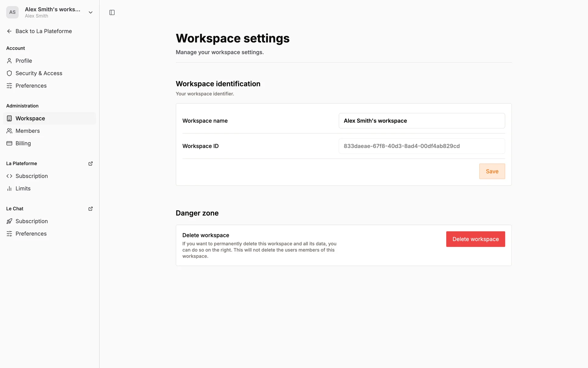Click the red Delete workspace button
This screenshot has width=588, height=368.
click(475, 239)
